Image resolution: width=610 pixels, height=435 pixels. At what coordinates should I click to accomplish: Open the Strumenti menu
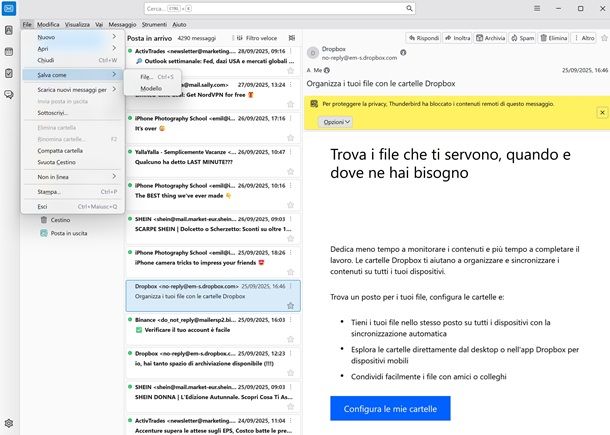154,24
